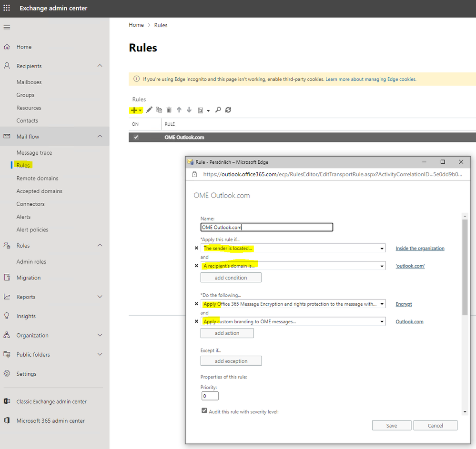Remove the sender is located condition
476x449 pixels.
[x=196, y=248]
